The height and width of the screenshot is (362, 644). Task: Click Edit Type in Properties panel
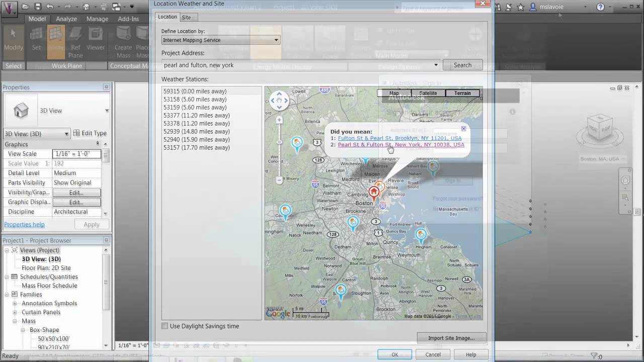(x=90, y=133)
